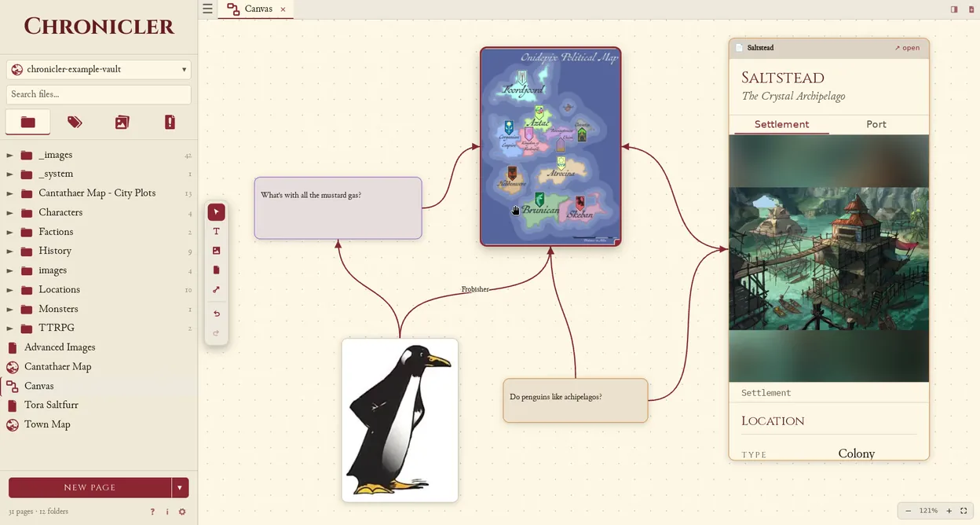The width and height of the screenshot is (980, 525).
Task: Open the New Page options arrow
Action: tap(180, 487)
